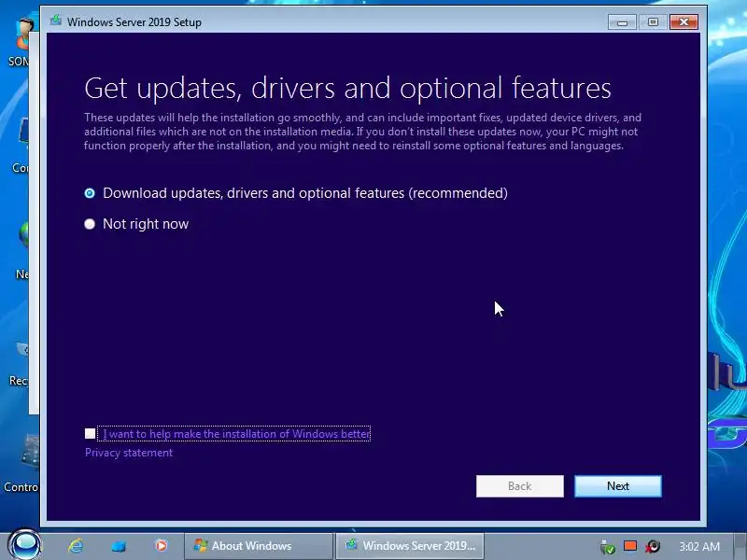The width and height of the screenshot is (747, 560).
Task: Launch Internet Explorer from the taskbar
Action: pos(76,546)
